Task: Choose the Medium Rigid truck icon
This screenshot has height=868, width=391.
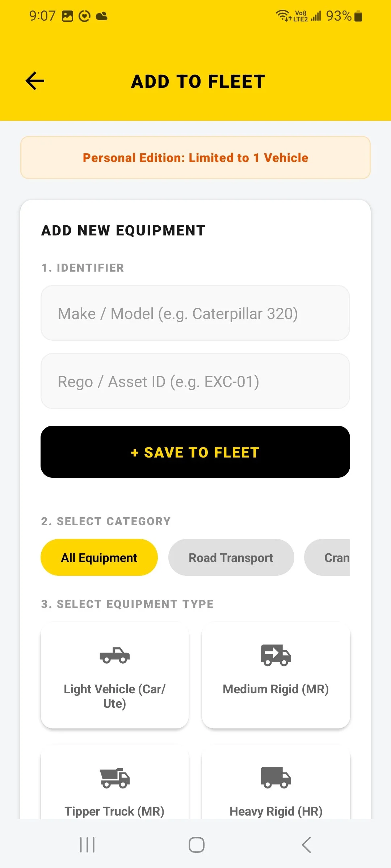Action: [276, 655]
